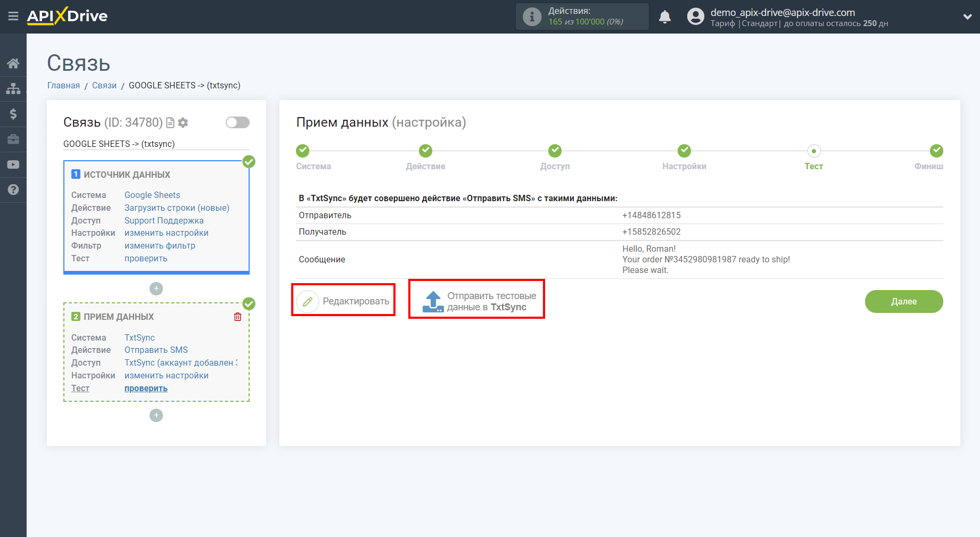
Task: Go to the Настройки step
Action: pos(684,151)
